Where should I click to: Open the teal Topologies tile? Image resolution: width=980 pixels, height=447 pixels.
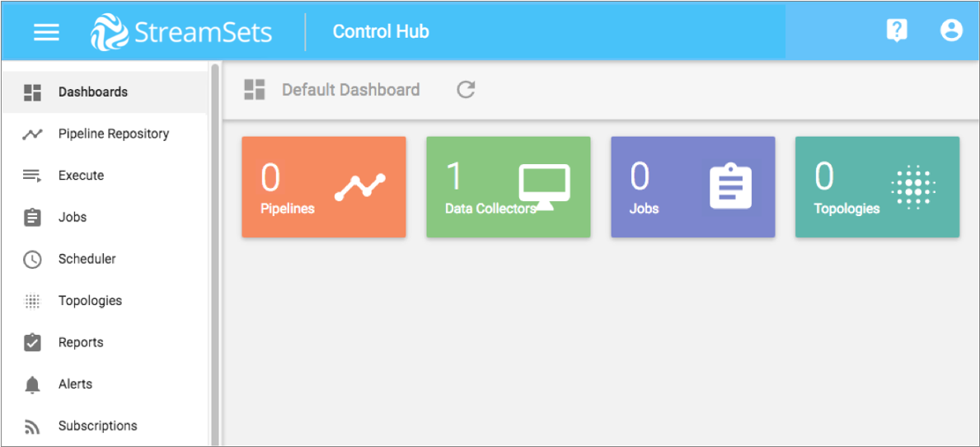point(877,187)
